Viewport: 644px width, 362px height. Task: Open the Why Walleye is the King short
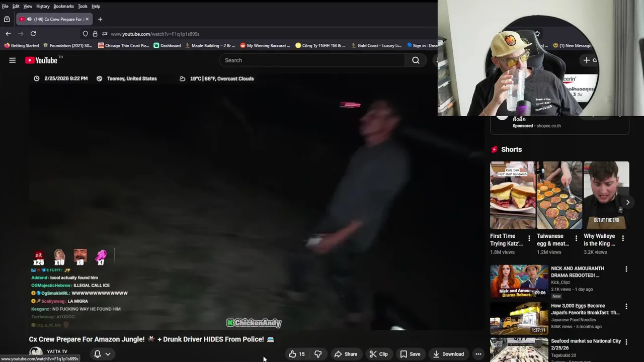click(x=606, y=196)
